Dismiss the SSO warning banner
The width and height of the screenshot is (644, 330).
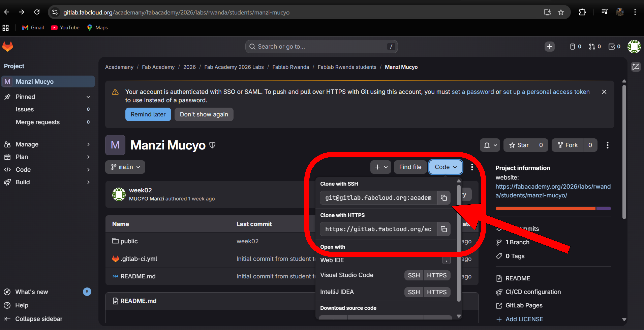604,92
